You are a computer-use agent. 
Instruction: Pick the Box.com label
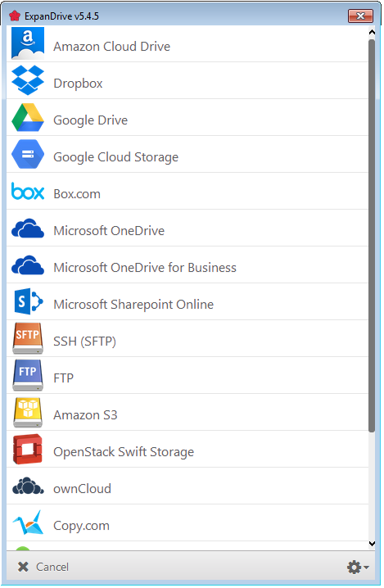(x=77, y=194)
